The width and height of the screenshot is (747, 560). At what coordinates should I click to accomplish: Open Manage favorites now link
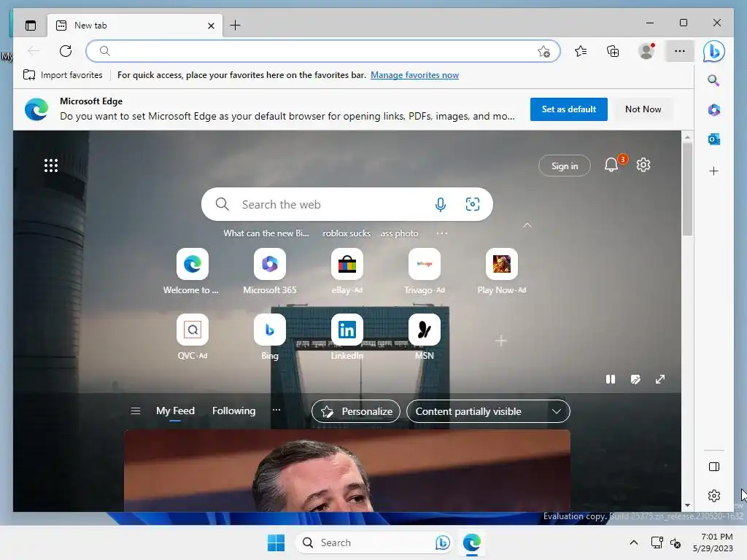(414, 75)
